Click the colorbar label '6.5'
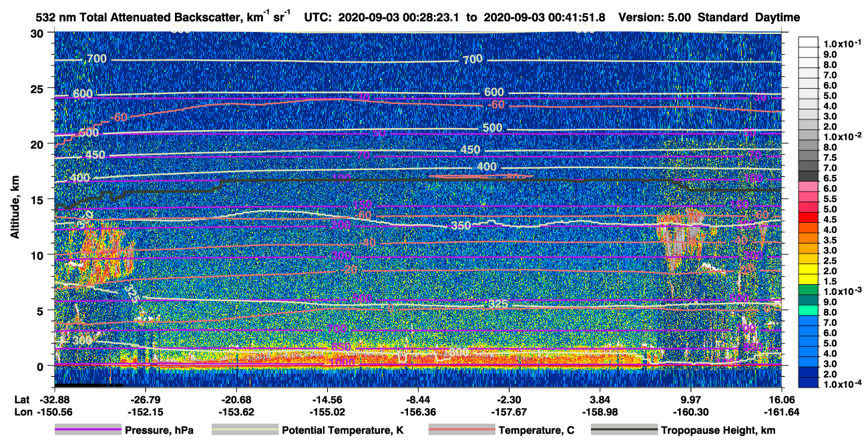Image resolution: width=868 pixels, height=445 pixels. click(x=831, y=178)
